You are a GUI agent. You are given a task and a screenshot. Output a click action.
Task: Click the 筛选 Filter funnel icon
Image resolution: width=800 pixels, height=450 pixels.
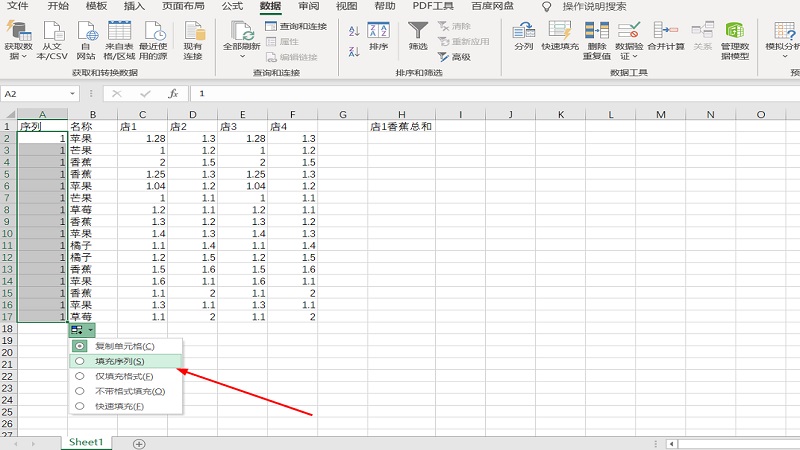click(418, 35)
